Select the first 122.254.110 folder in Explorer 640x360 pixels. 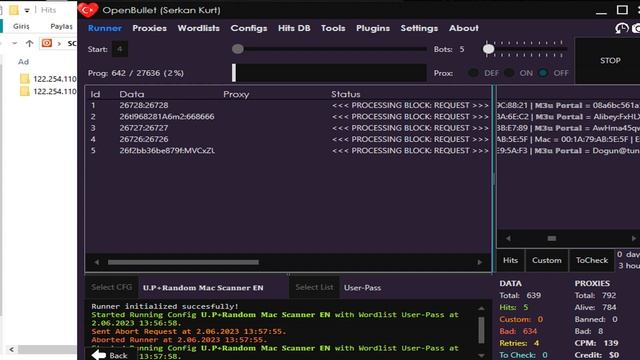click(x=48, y=79)
